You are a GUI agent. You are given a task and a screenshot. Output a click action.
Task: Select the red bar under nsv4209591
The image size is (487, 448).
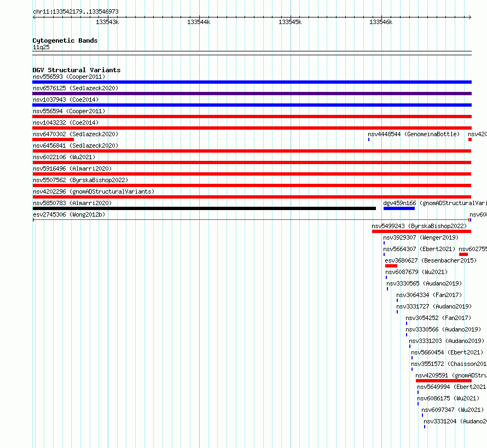[444, 381]
